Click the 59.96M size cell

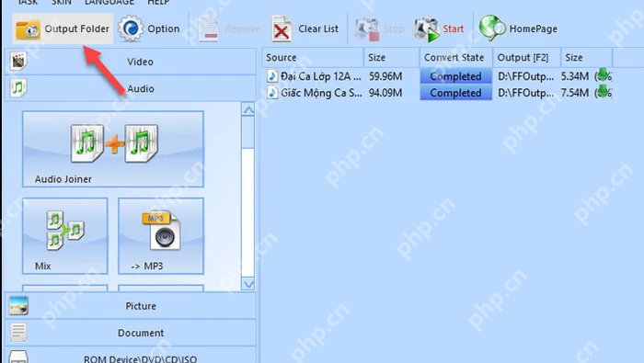tap(385, 76)
